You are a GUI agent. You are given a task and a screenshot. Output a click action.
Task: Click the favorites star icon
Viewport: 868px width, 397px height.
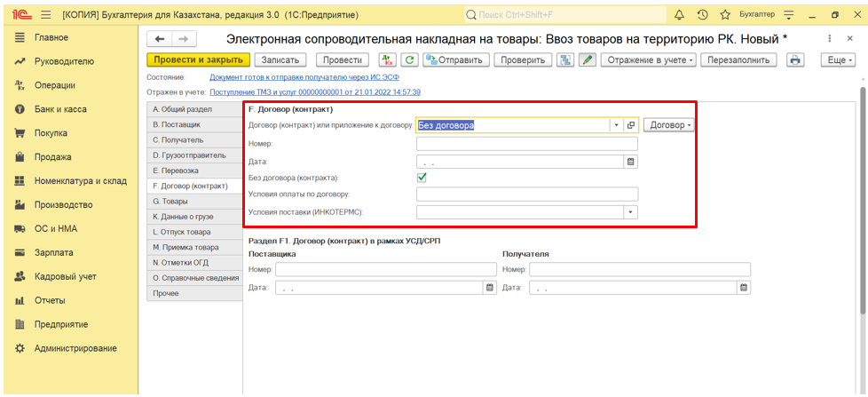click(725, 15)
